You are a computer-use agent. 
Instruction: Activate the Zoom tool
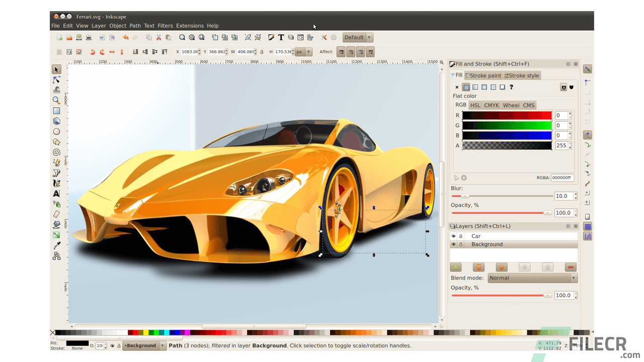click(56, 101)
